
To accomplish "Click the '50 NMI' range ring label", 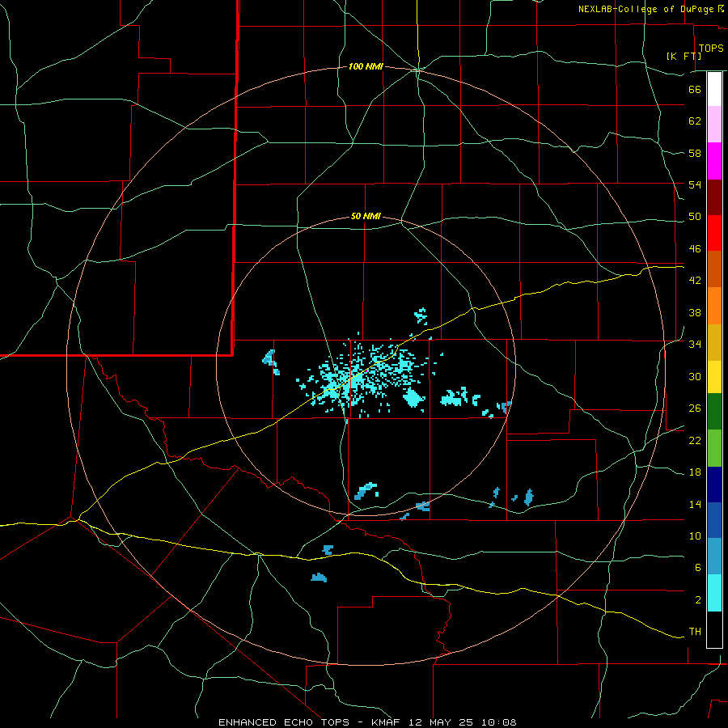I will pos(366,216).
